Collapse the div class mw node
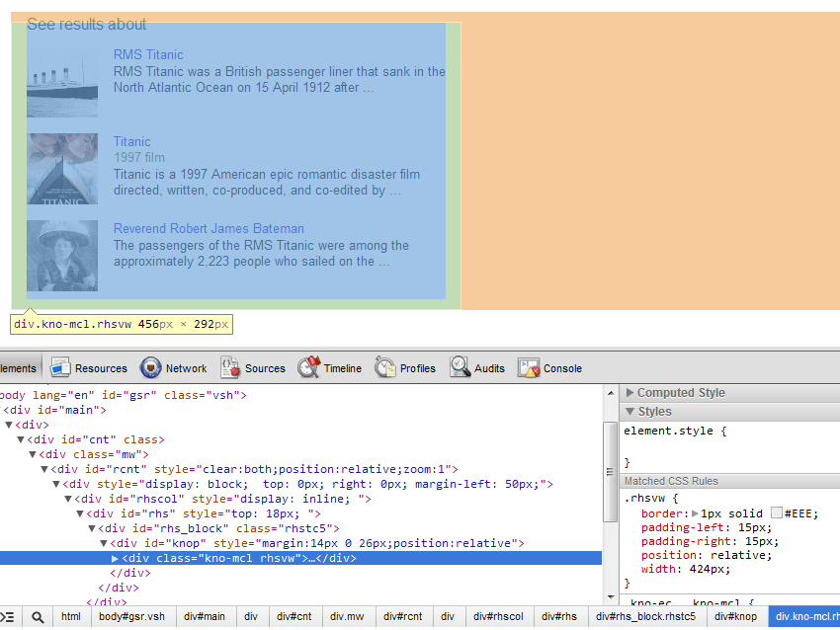This screenshot has width=840, height=630. point(33,454)
